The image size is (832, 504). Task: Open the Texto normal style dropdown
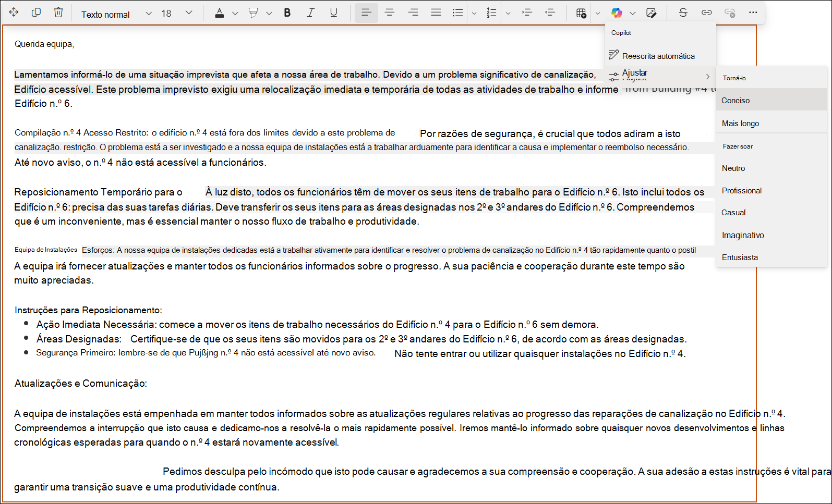[116, 14]
